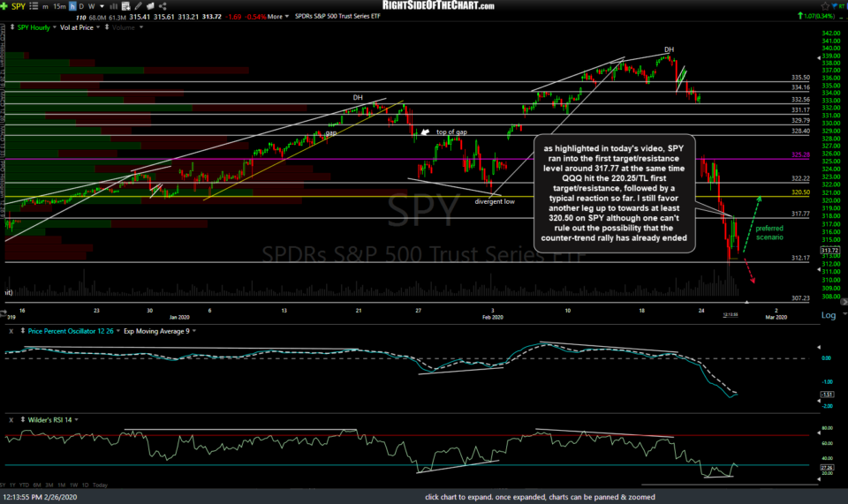Select the 1-minute 'm' time frame

(45, 6)
